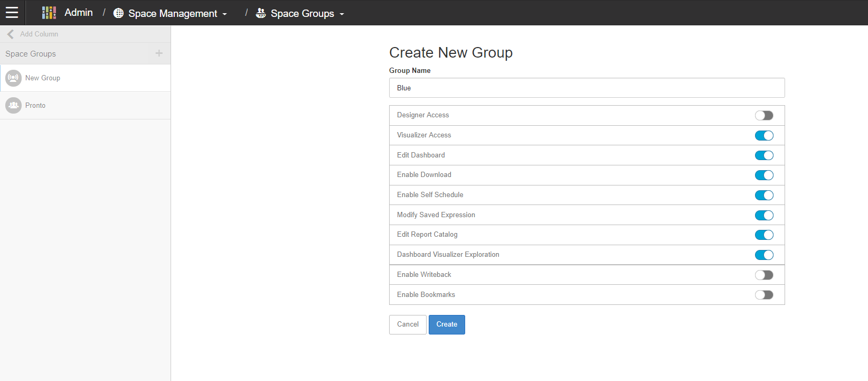Image resolution: width=868 pixels, height=381 pixels.
Task: Focus the Group Name text field
Action: click(587, 88)
